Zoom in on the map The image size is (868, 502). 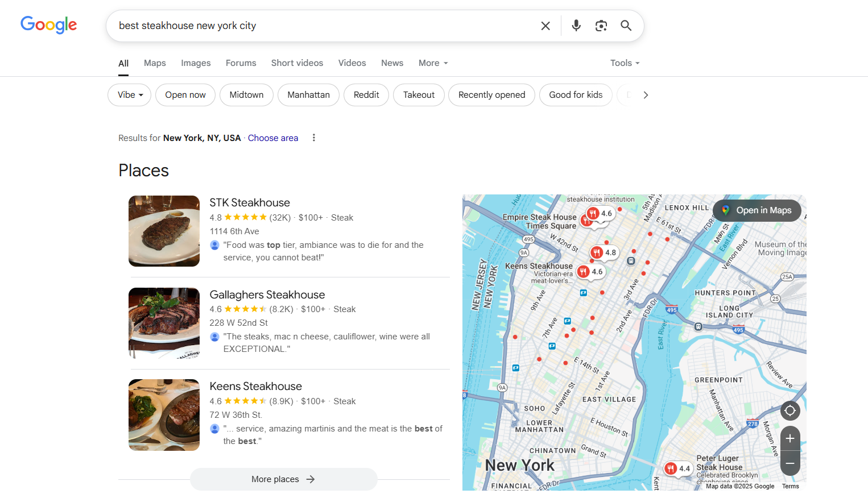coord(790,438)
